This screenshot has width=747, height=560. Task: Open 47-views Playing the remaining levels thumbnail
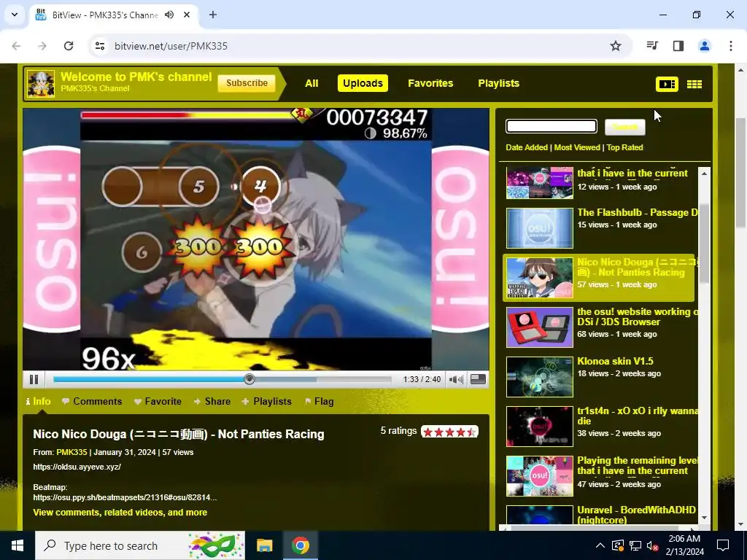[539, 476]
